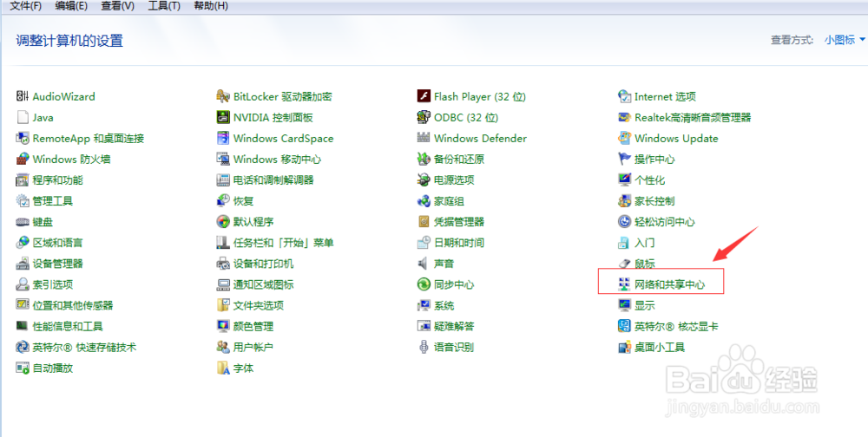
Task: Click the 恢复 link
Action: click(x=244, y=201)
